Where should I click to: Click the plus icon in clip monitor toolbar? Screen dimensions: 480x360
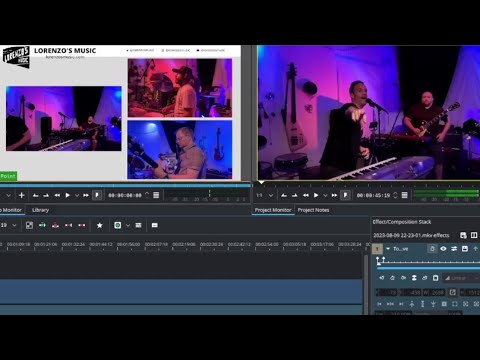click(22, 195)
